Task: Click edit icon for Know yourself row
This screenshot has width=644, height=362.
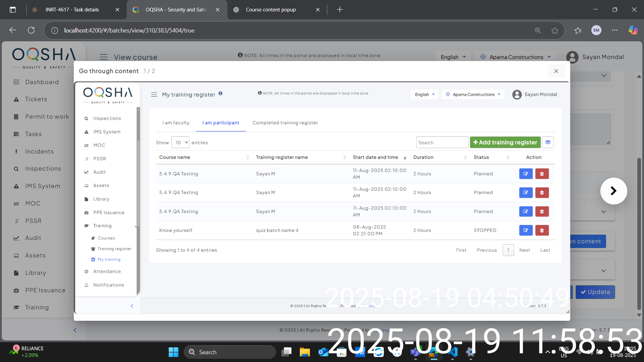Action: point(526,230)
